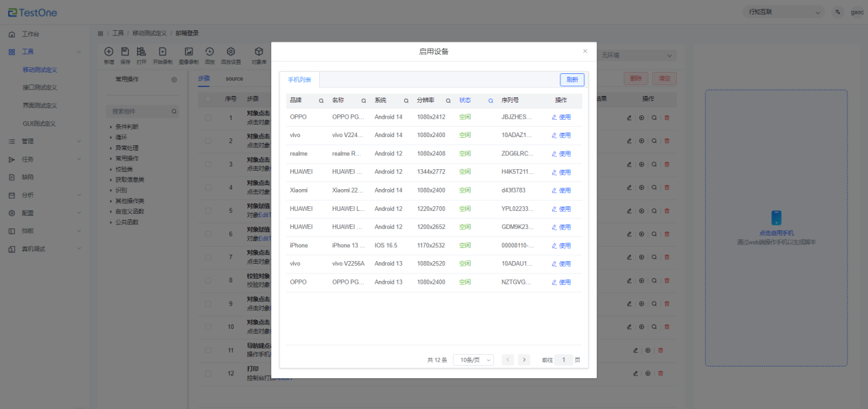Start recording with the 开始录制 icon

click(162, 51)
